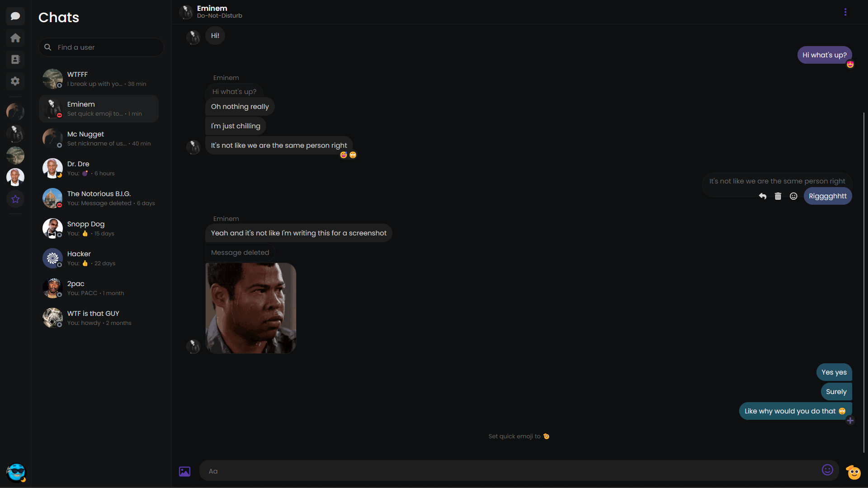Open settings gear in left sidebar
Screen dimensions: 868x488
point(15,81)
